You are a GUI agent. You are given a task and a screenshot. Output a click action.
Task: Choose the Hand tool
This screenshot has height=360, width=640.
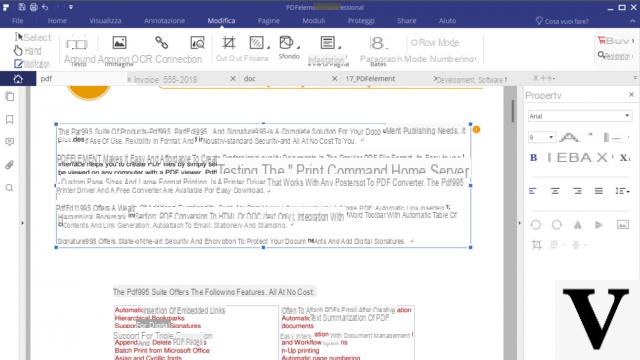tap(27, 51)
